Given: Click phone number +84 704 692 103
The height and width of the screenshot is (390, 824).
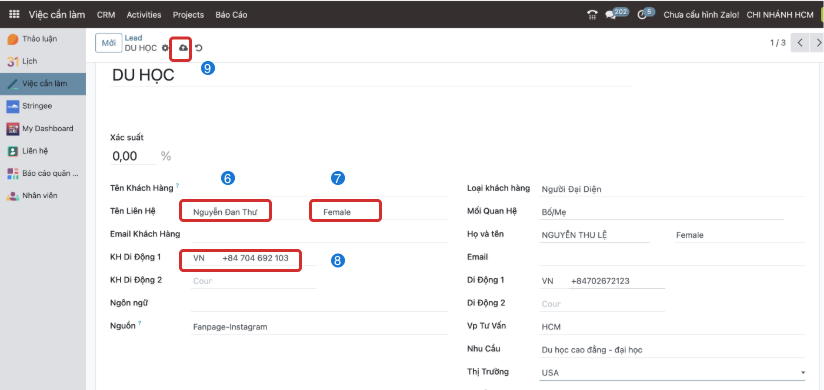Looking at the screenshot, I should (255, 258).
